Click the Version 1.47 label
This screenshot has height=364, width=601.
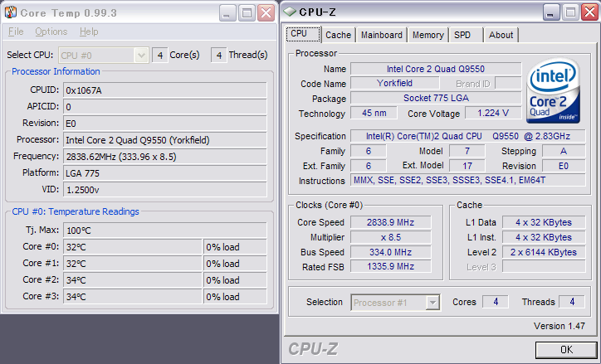tap(559, 326)
